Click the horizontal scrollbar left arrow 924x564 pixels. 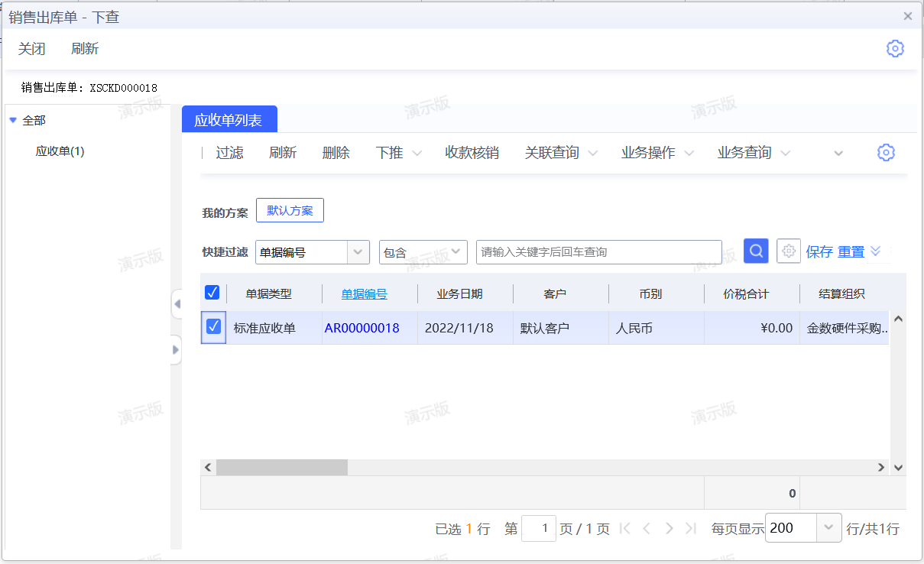point(208,467)
